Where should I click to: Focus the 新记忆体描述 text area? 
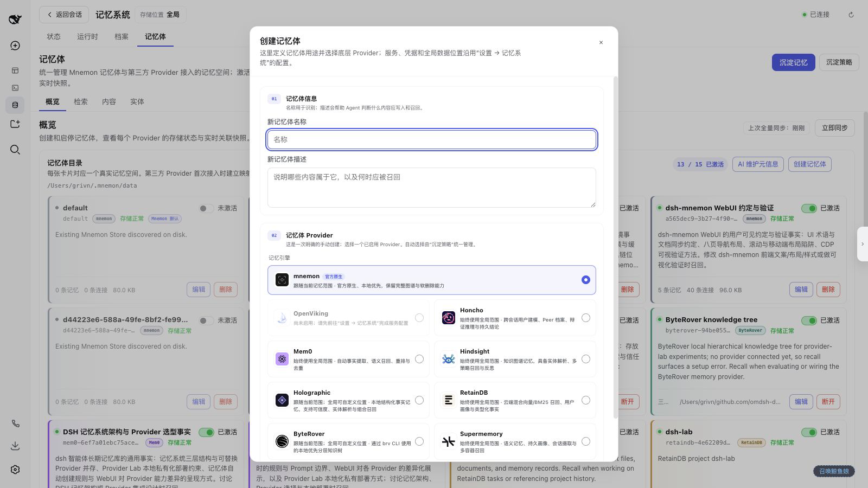[432, 187]
